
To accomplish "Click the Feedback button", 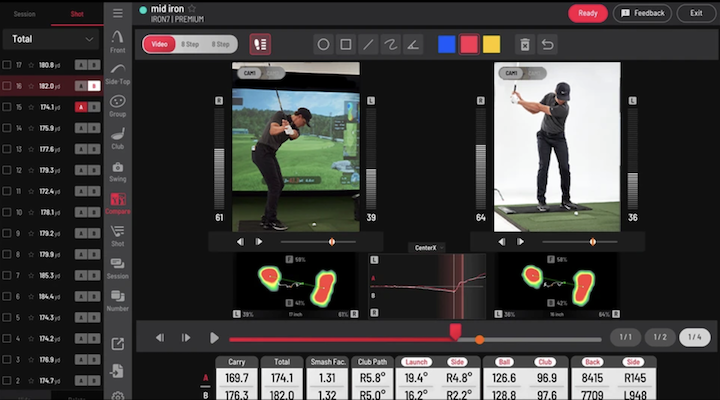I will [642, 13].
